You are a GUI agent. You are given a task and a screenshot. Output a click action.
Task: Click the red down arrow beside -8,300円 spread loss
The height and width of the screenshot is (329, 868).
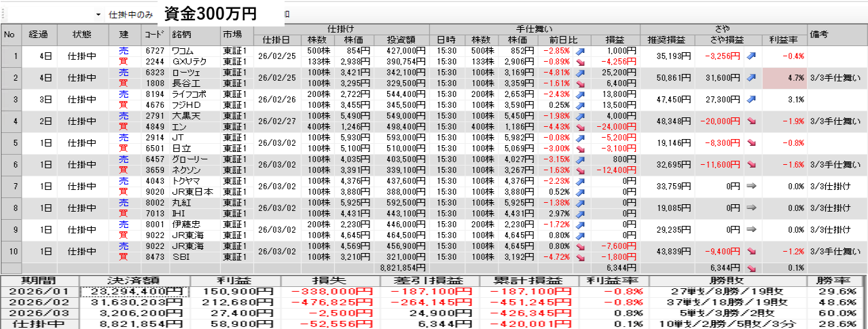click(751, 142)
